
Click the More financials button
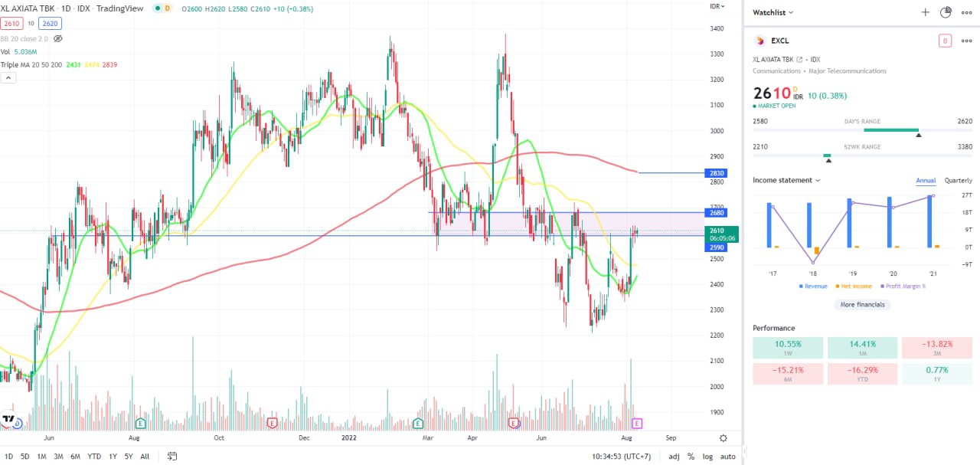pos(862,304)
